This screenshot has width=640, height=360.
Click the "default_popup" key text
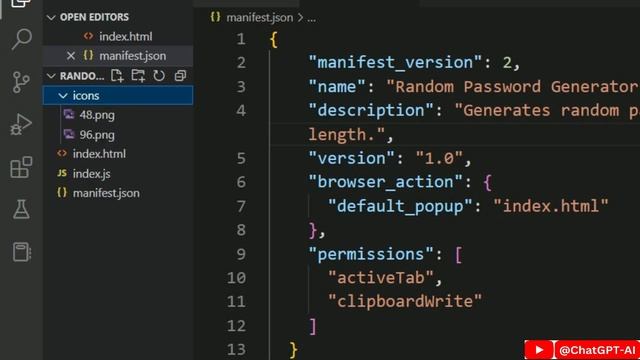[400, 206]
